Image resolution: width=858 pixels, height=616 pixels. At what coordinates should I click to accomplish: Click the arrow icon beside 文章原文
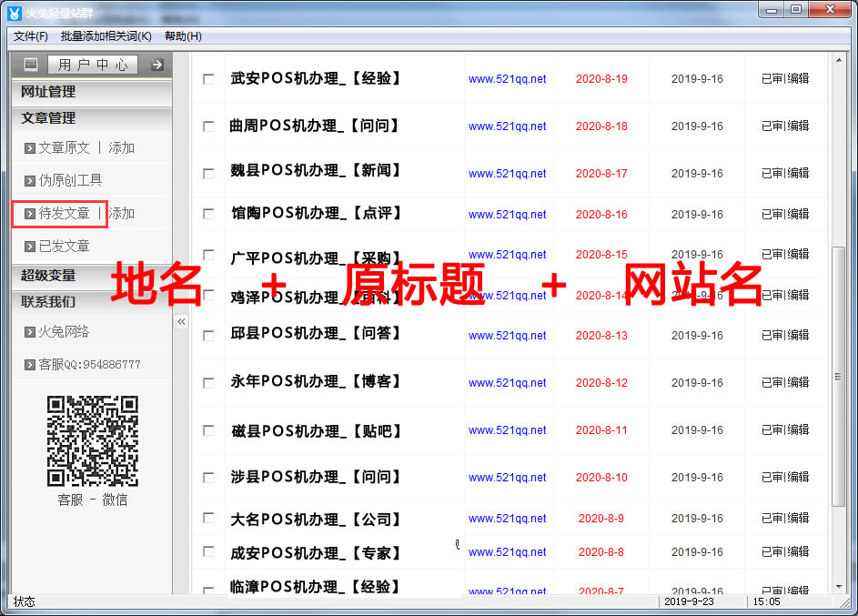click(x=30, y=148)
